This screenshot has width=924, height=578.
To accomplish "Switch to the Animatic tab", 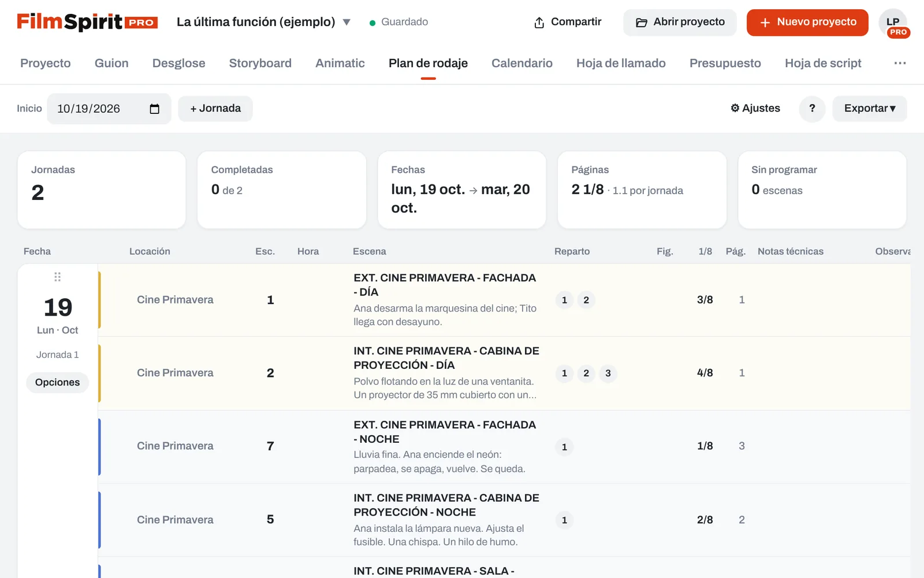I will click(340, 63).
